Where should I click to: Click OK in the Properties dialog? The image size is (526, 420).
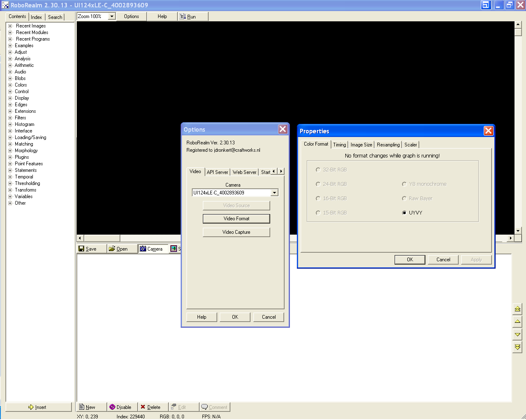pos(410,260)
